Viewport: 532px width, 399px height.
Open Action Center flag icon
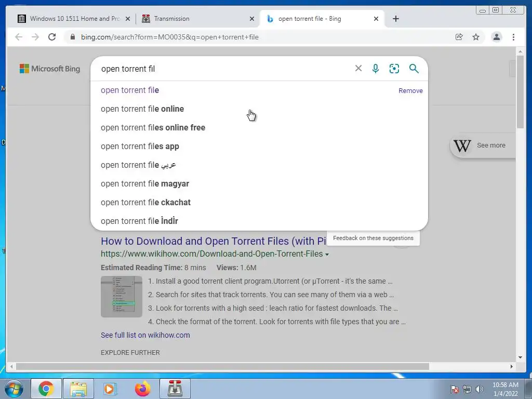(455, 389)
